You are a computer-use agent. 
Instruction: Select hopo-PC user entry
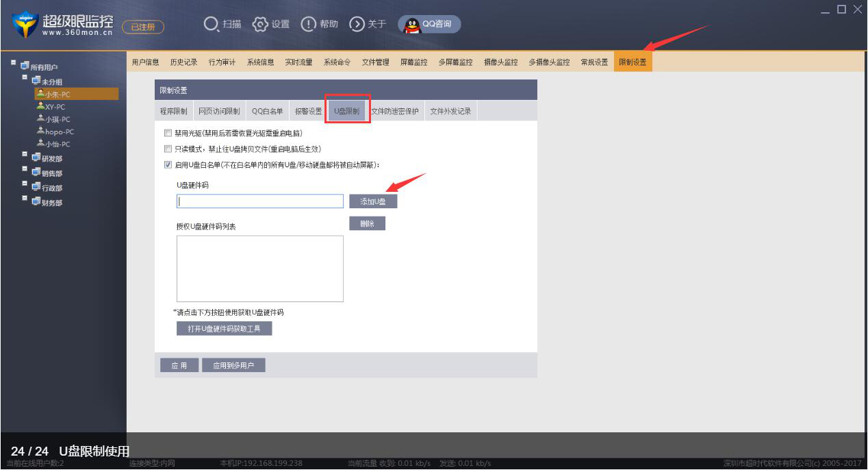coord(55,132)
